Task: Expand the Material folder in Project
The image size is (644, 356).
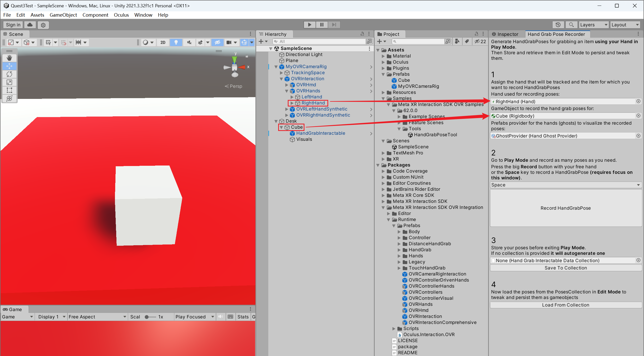Action: [383, 56]
